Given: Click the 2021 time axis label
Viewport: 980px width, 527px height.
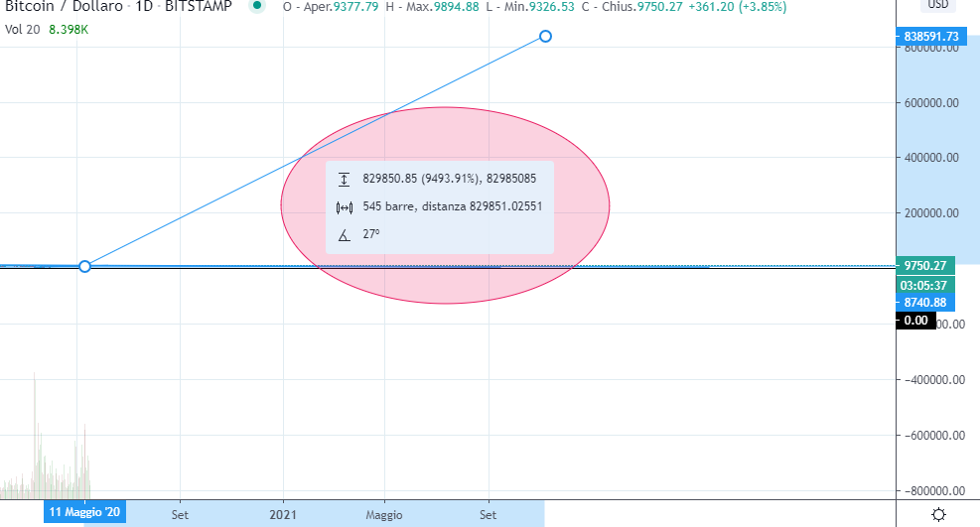Looking at the screenshot, I should 283,514.
